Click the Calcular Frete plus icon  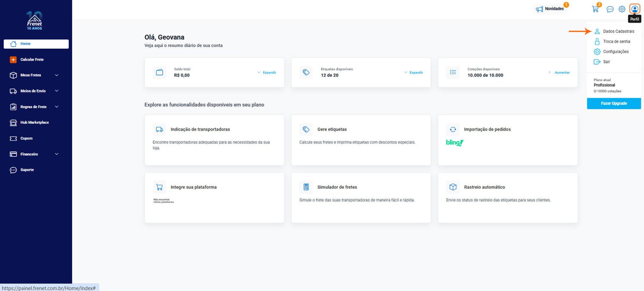(x=13, y=59)
